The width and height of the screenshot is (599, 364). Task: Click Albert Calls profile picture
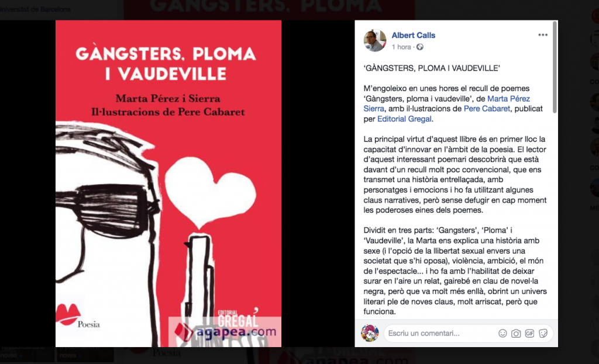click(375, 40)
